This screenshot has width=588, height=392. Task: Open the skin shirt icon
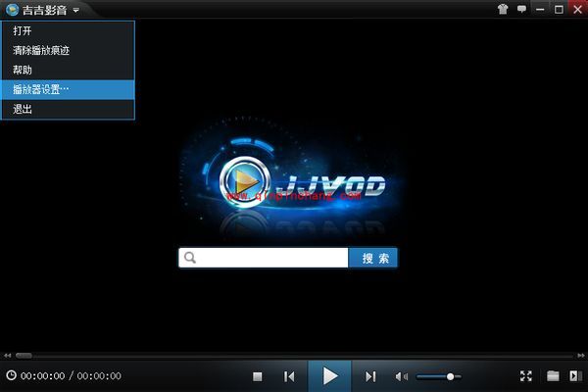503,9
